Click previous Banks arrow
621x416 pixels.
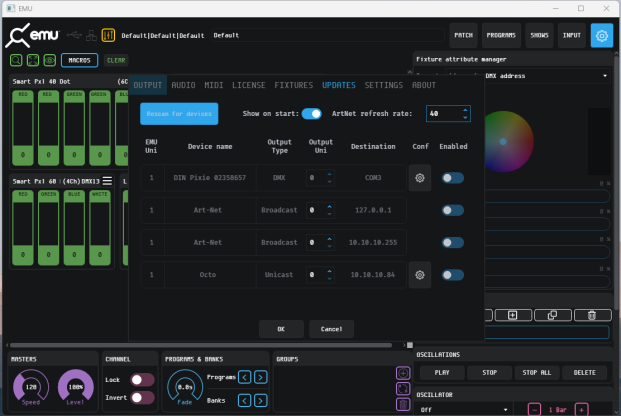pos(245,401)
